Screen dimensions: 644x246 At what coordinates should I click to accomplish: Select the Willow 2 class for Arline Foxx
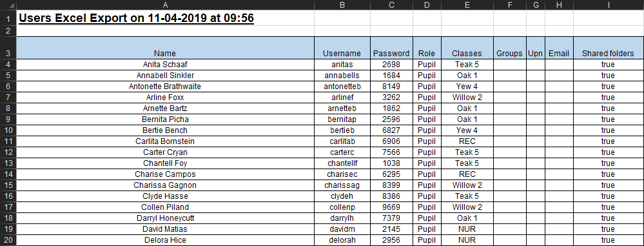click(467, 97)
